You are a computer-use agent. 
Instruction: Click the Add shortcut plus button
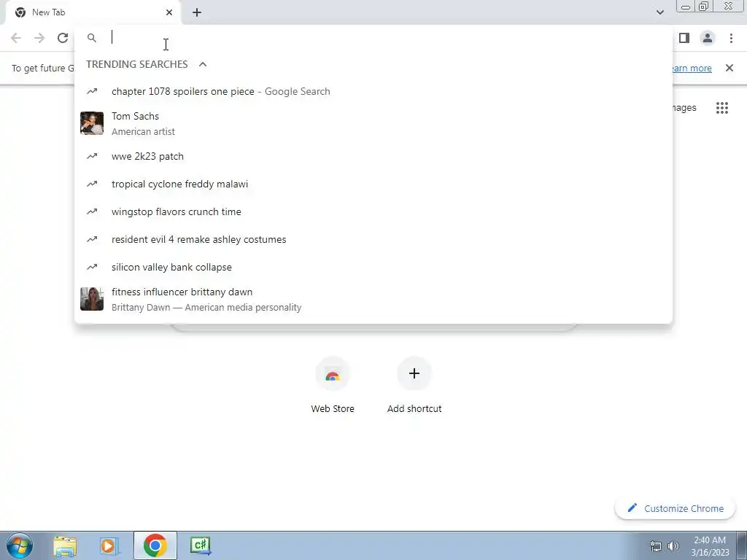click(414, 373)
